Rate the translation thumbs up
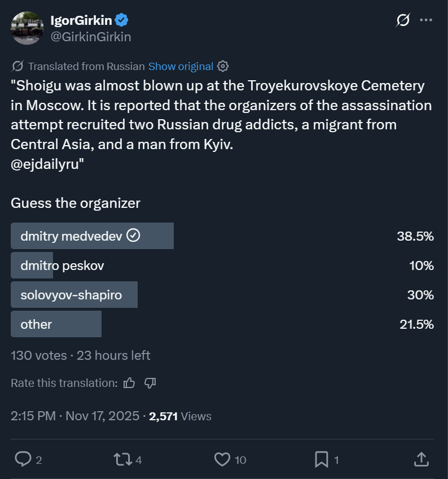Image resolution: width=448 pixels, height=479 pixels. [x=129, y=383]
